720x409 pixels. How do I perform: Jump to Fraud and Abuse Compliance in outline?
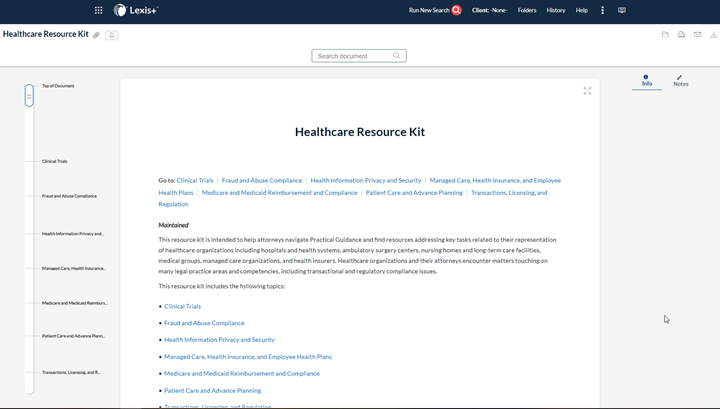click(69, 196)
